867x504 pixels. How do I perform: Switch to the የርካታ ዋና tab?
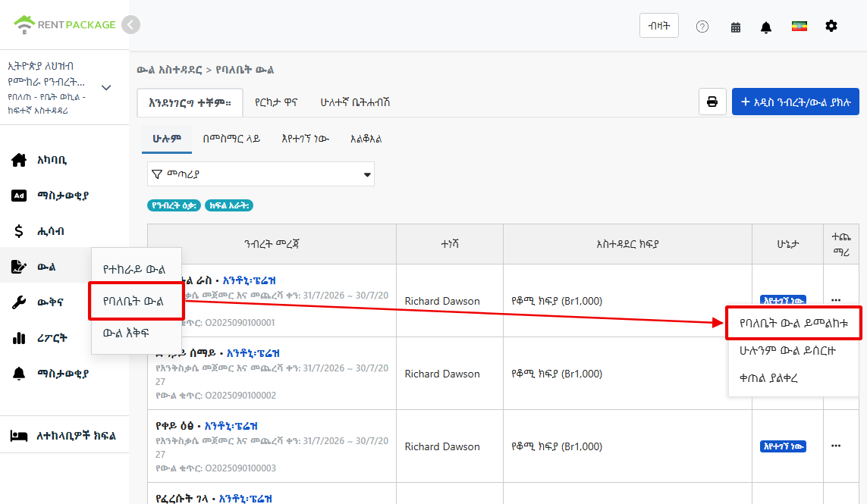click(x=276, y=102)
